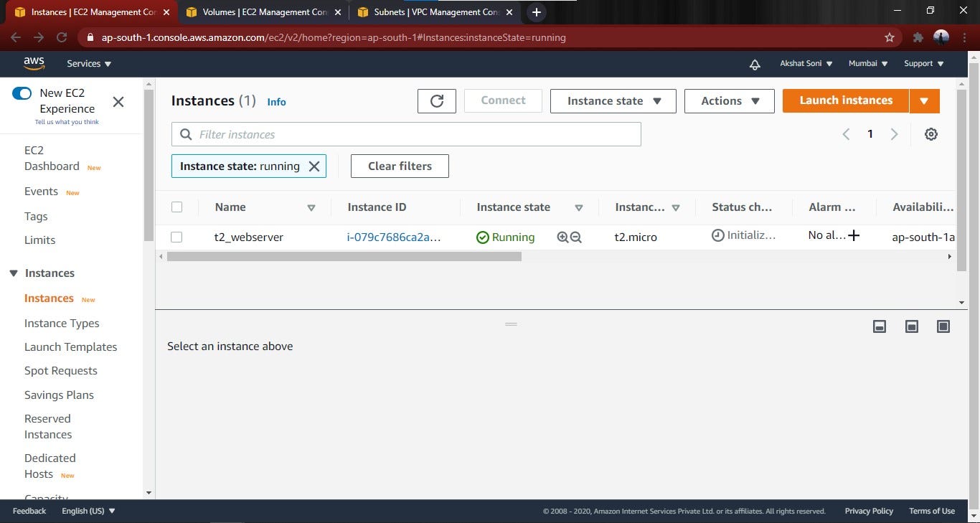The image size is (980, 523).
Task: Toggle New EC2 Experience switch
Action: click(22, 93)
